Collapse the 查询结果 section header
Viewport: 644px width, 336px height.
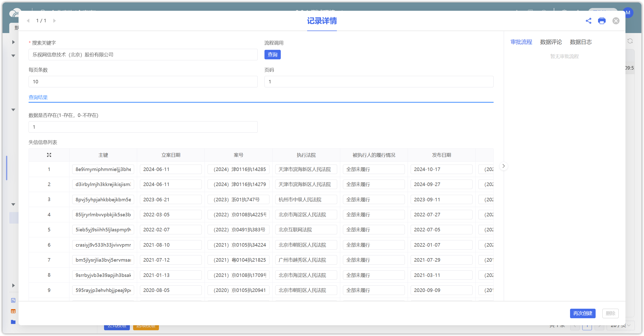click(38, 97)
